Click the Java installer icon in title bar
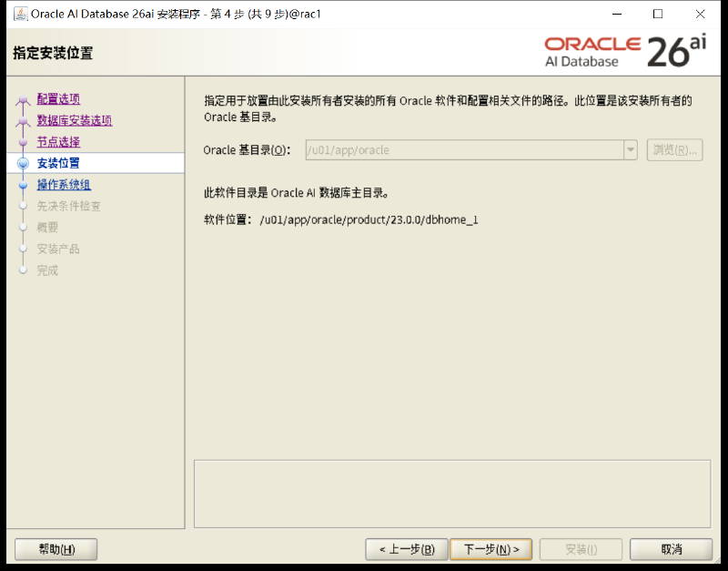 (x=20, y=14)
